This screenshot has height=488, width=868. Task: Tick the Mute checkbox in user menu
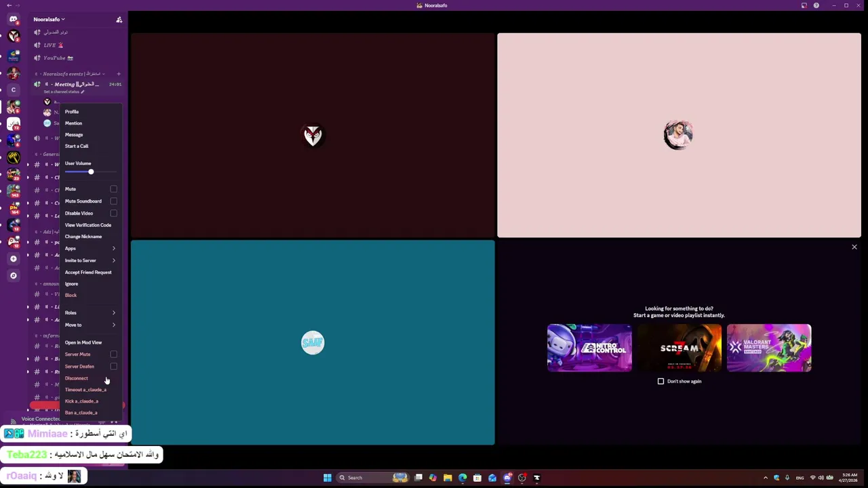click(113, 189)
